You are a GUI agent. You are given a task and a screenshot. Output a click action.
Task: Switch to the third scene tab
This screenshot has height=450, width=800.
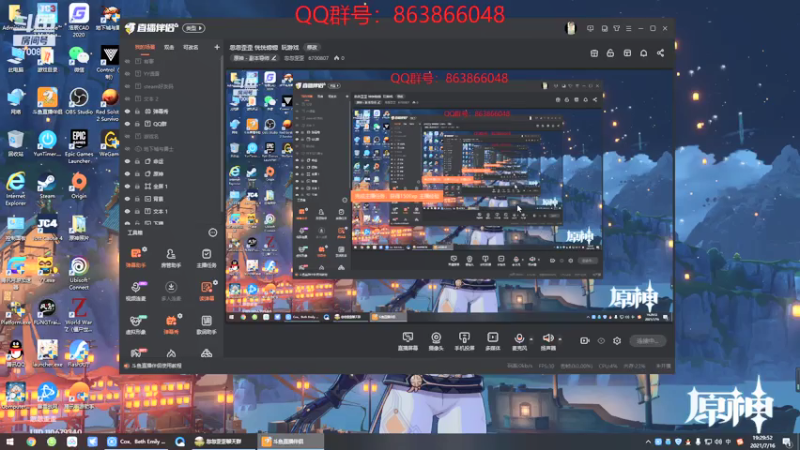pyautogui.click(x=190, y=47)
